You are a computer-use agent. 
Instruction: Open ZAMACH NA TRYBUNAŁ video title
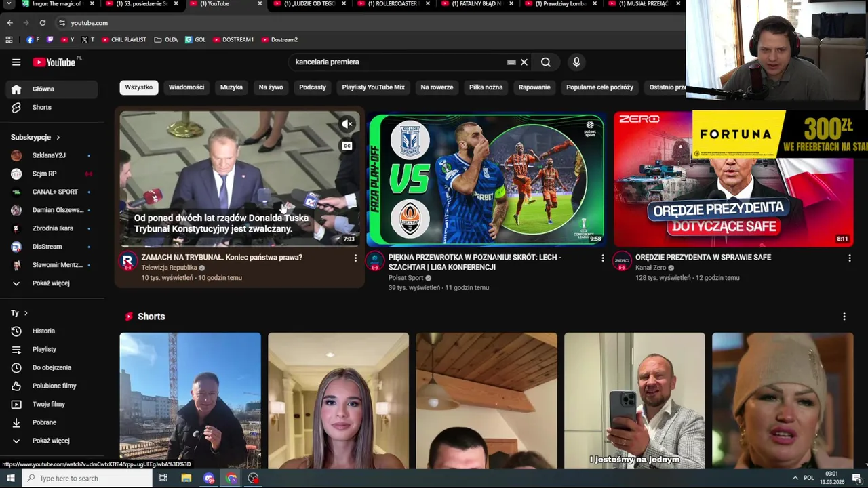(x=222, y=258)
